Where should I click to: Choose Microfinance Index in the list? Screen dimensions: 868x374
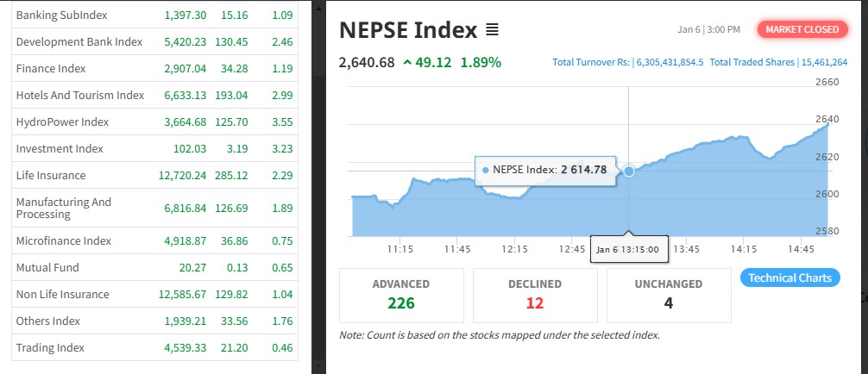pyautogui.click(x=64, y=240)
